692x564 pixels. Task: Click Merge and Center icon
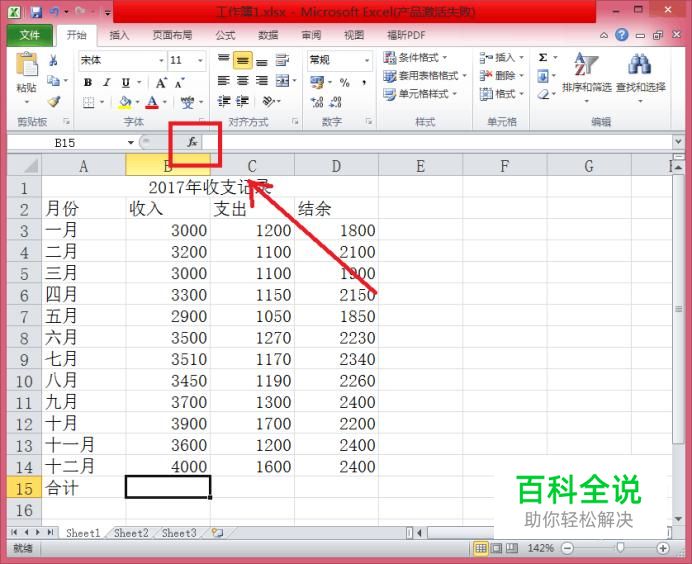(282, 80)
